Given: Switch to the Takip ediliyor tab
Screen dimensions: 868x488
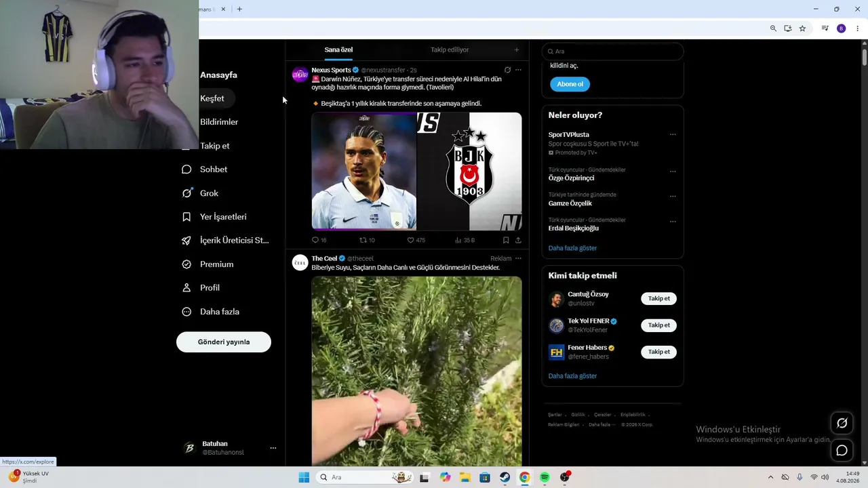Looking at the screenshot, I should pos(450,49).
